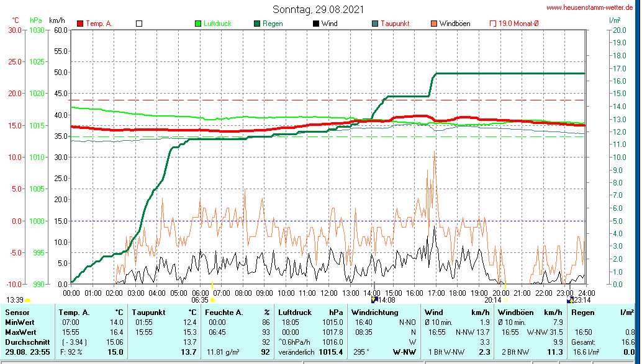Click the sun marker beside 13:39
The image size is (642, 364).
(x=28, y=300)
